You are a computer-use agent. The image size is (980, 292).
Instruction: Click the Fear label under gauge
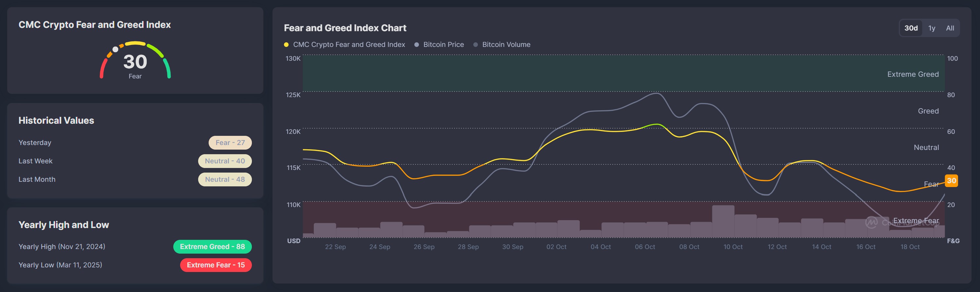coord(135,76)
